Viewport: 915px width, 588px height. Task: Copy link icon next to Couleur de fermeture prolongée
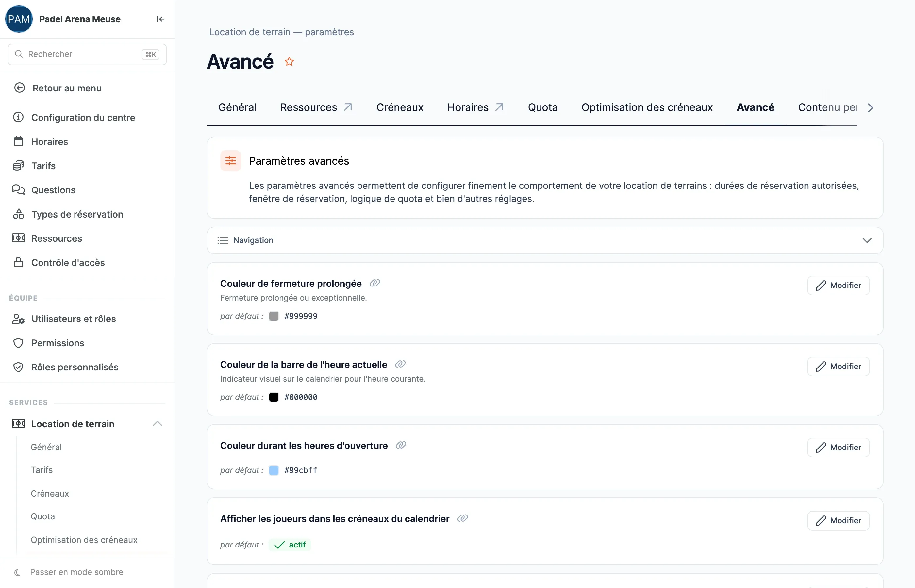pyautogui.click(x=374, y=283)
